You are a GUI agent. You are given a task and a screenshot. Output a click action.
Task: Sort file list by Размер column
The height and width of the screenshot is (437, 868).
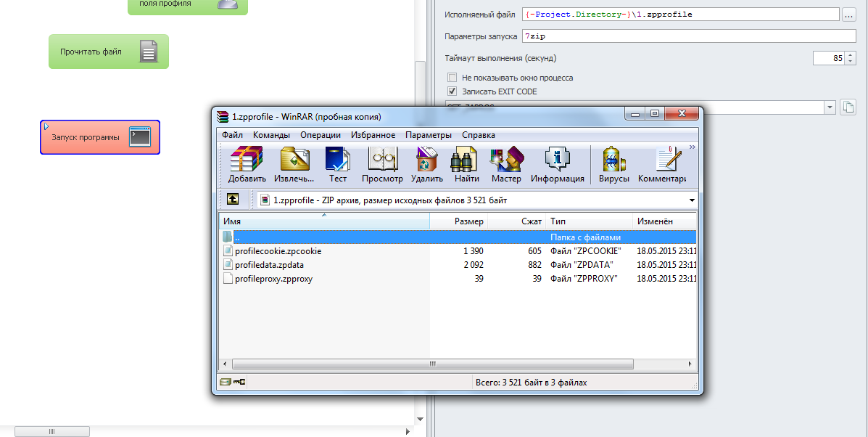click(458, 221)
